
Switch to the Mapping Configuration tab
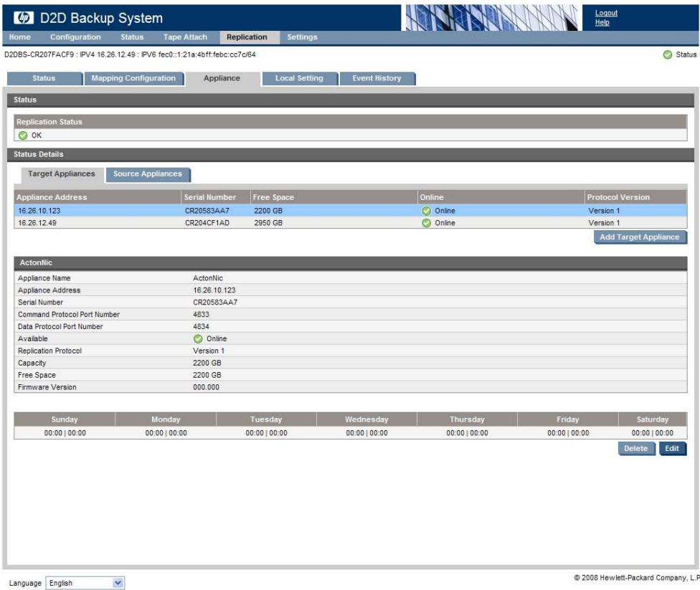133,78
